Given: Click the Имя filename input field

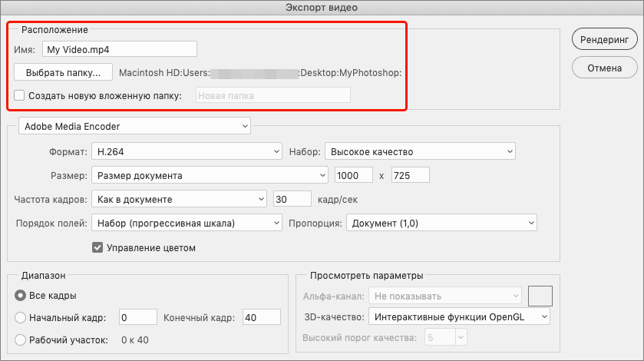Looking at the screenshot, I should point(119,49).
